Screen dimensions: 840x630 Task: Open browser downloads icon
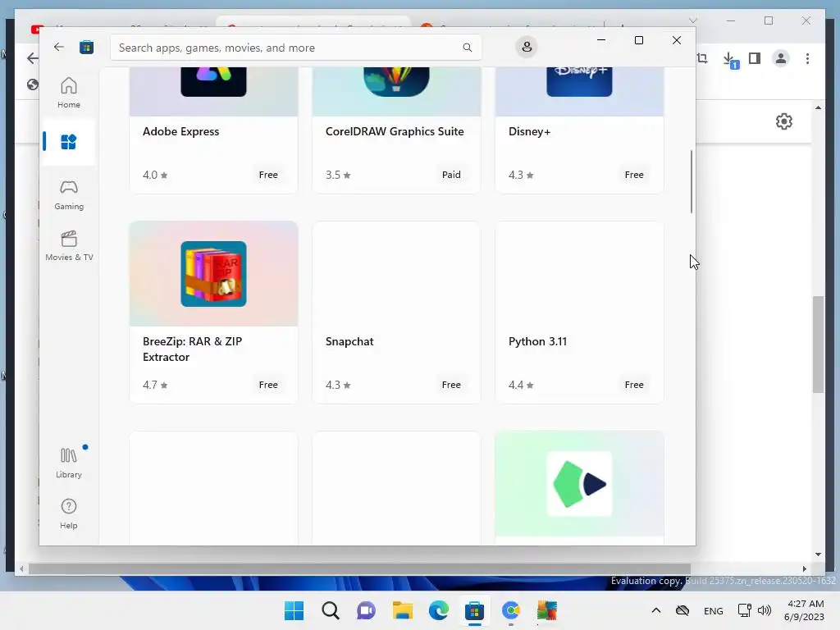[x=730, y=59]
